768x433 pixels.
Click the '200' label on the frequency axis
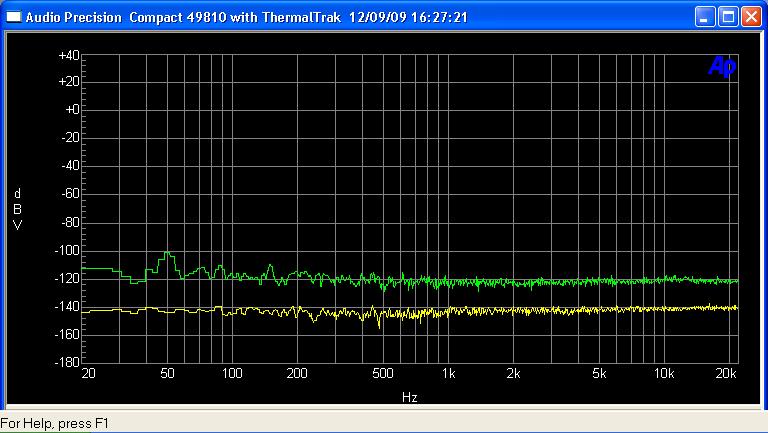pyautogui.click(x=297, y=374)
